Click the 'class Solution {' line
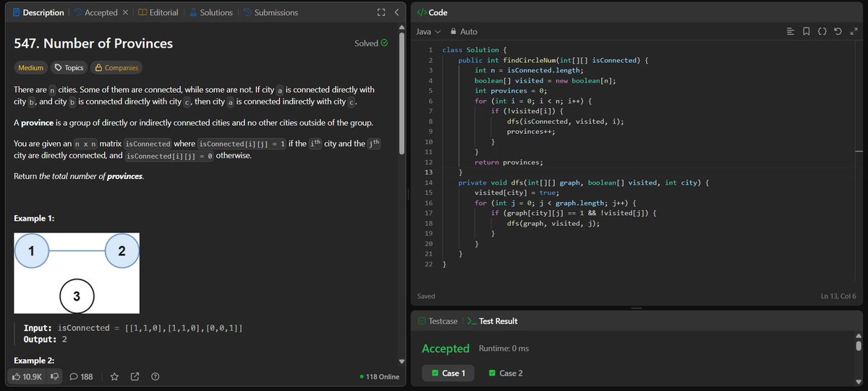 pyautogui.click(x=475, y=49)
